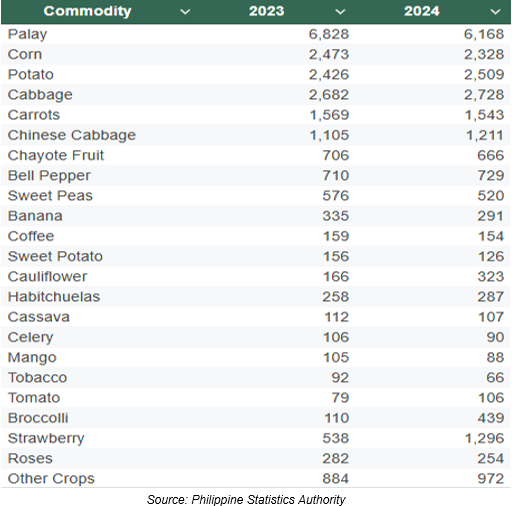This screenshot has height=506, width=512.
Task: Click the Other Crops row label
Action: (51, 479)
